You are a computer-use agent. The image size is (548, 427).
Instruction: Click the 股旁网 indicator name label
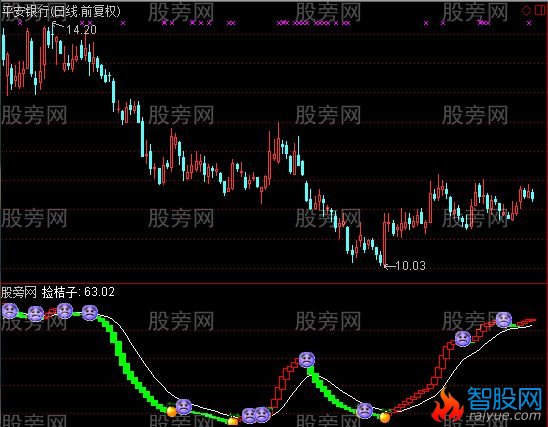19,292
